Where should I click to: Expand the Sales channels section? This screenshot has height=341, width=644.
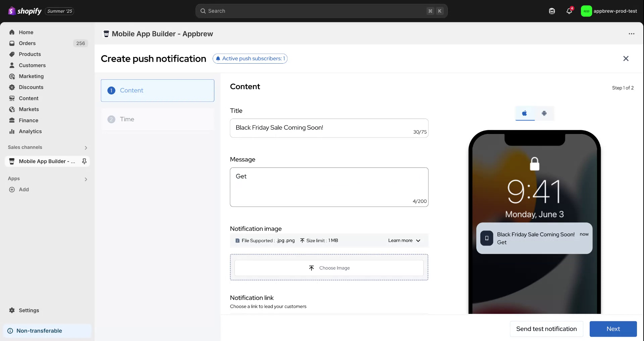pyautogui.click(x=86, y=147)
